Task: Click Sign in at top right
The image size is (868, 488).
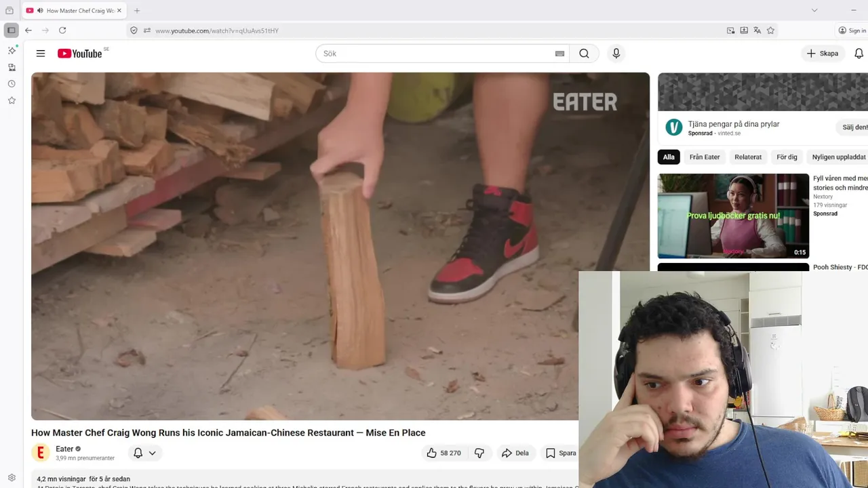Action: click(x=852, y=30)
